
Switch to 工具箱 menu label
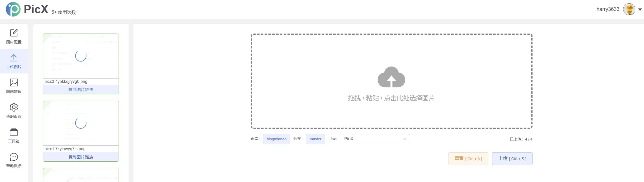(x=14, y=141)
